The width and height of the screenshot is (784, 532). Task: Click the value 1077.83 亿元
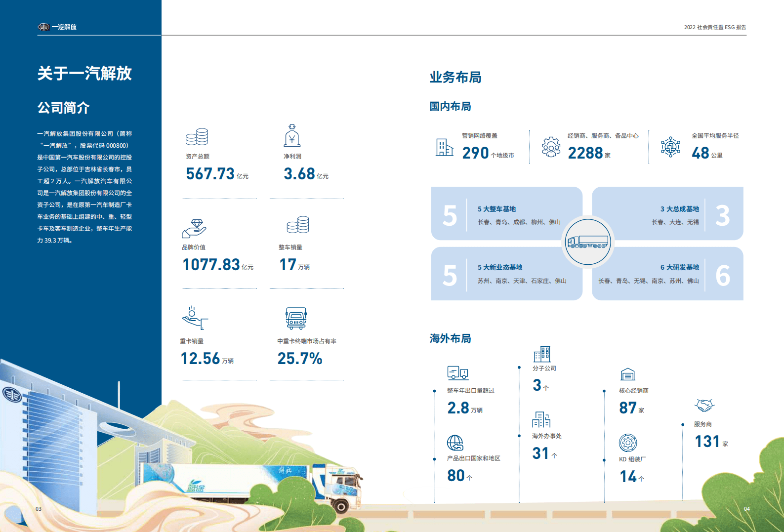tap(218, 265)
